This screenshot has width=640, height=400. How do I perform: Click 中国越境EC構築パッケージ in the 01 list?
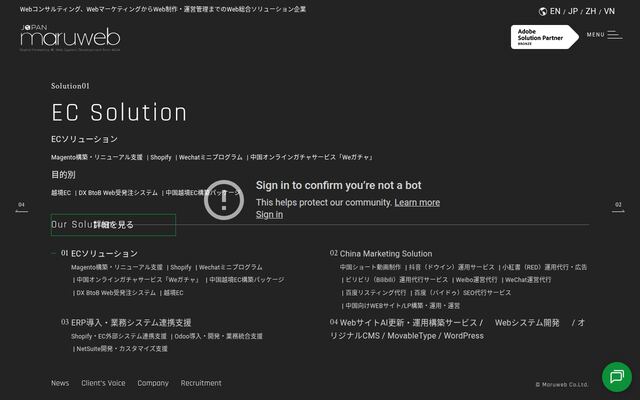[247, 280]
